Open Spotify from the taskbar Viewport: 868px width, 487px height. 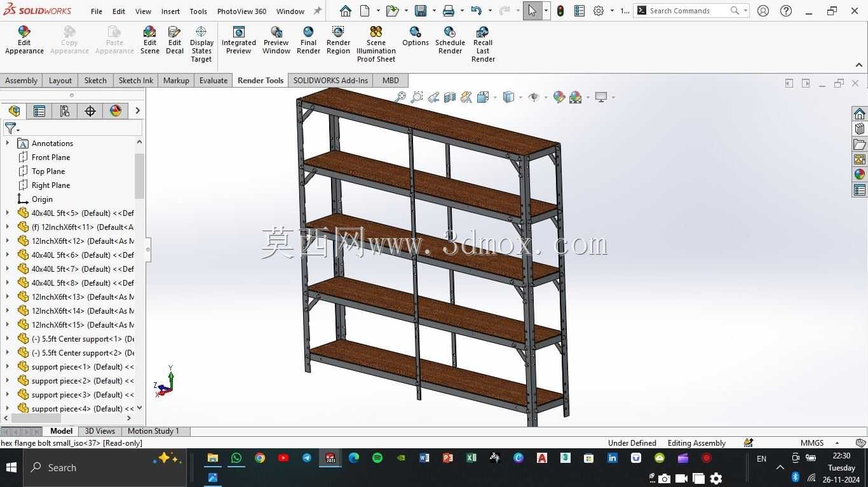(377, 458)
